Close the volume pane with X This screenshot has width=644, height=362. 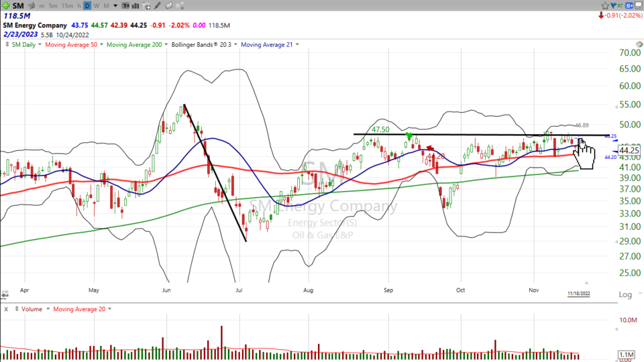tap(5, 309)
